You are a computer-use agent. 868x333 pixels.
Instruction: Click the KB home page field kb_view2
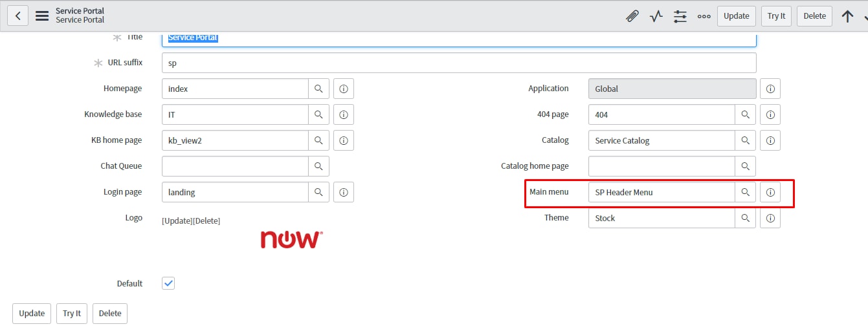click(235, 140)
